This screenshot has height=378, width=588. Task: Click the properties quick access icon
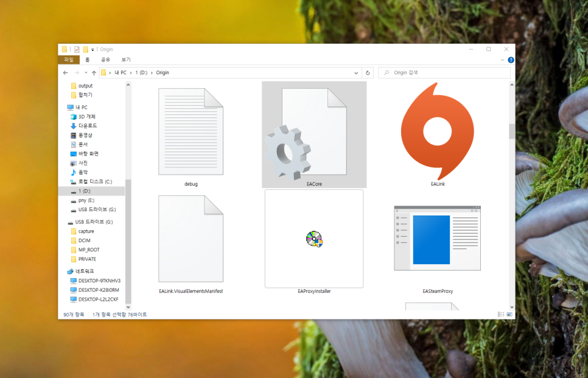pos(77,49)
